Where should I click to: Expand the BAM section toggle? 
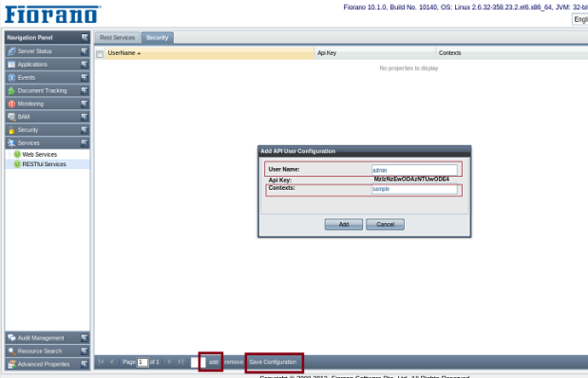85,117
